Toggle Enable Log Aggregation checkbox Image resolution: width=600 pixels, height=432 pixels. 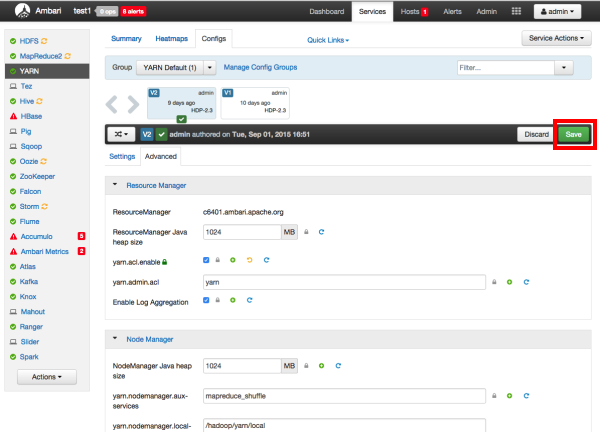tap(206, 300)
